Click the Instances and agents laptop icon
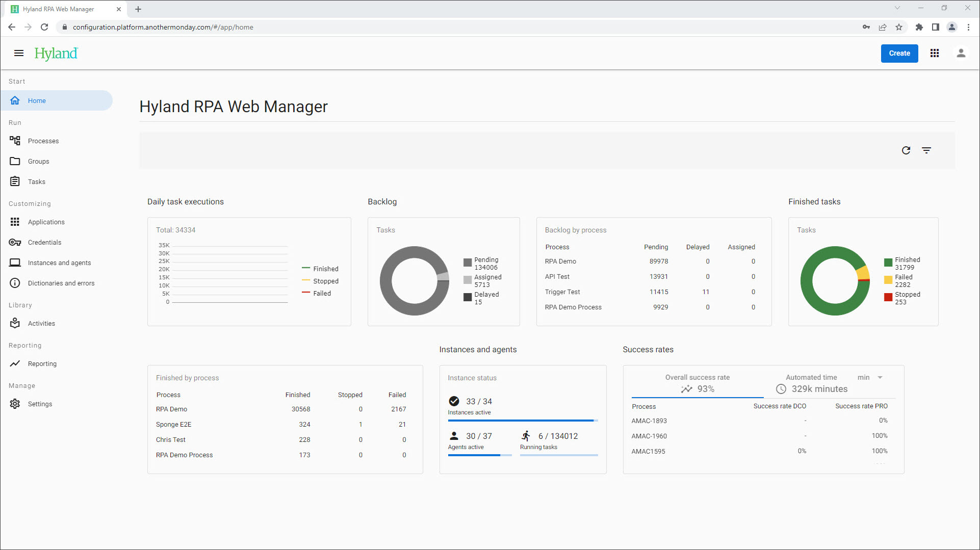 15,263
